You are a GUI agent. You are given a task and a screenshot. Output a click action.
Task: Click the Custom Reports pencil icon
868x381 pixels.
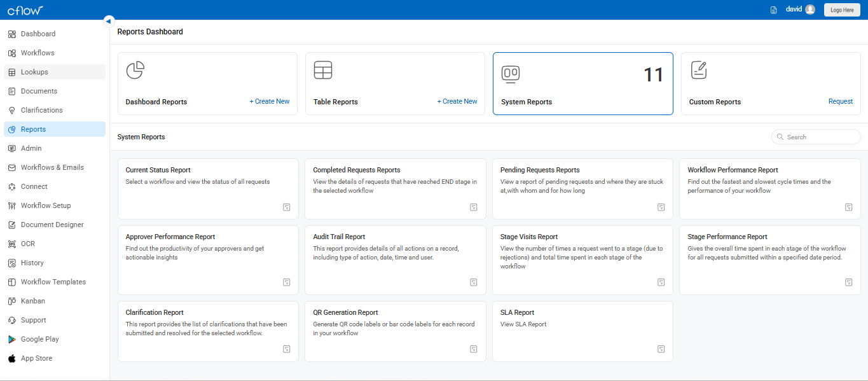pyautogui.click(x=699, y=70)
